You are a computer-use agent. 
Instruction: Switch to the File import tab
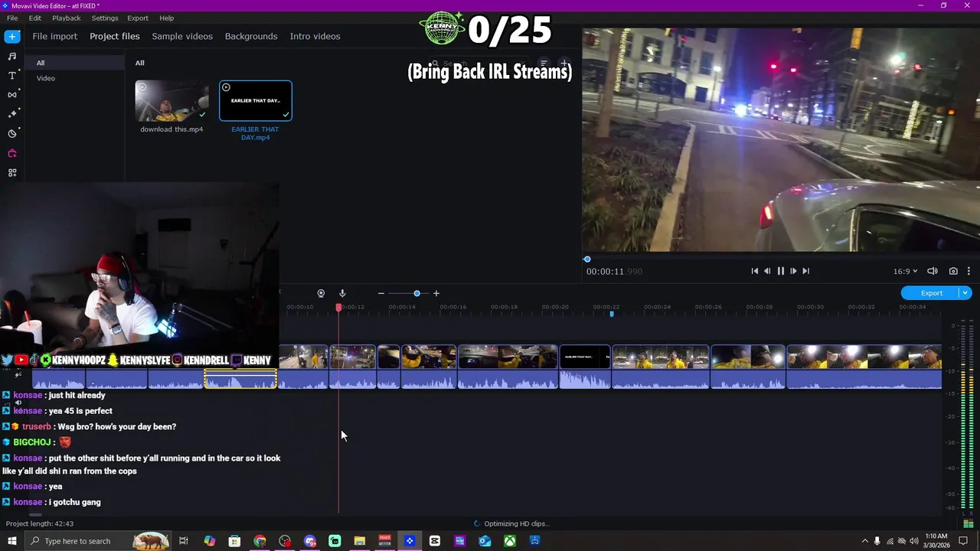point(54,36)
